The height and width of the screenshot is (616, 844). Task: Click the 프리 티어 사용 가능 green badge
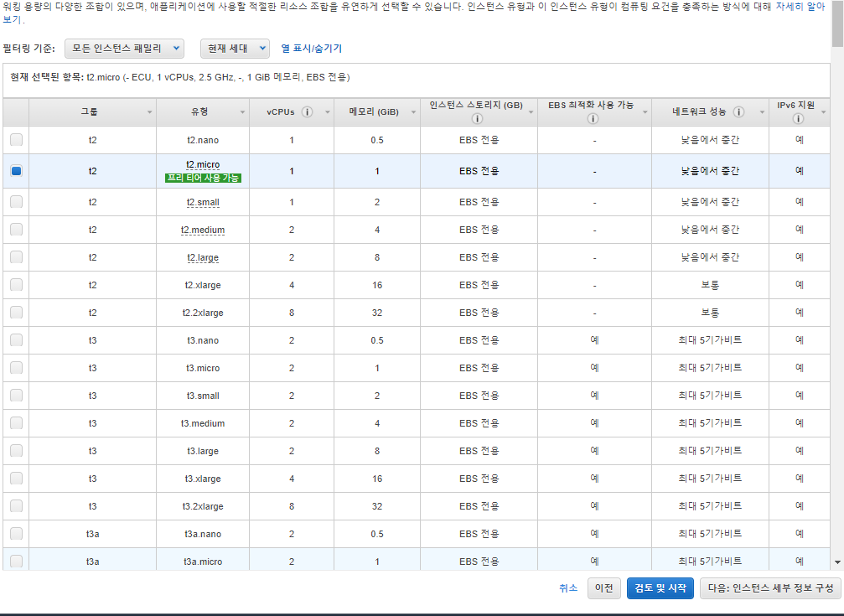tap(203, 178)
